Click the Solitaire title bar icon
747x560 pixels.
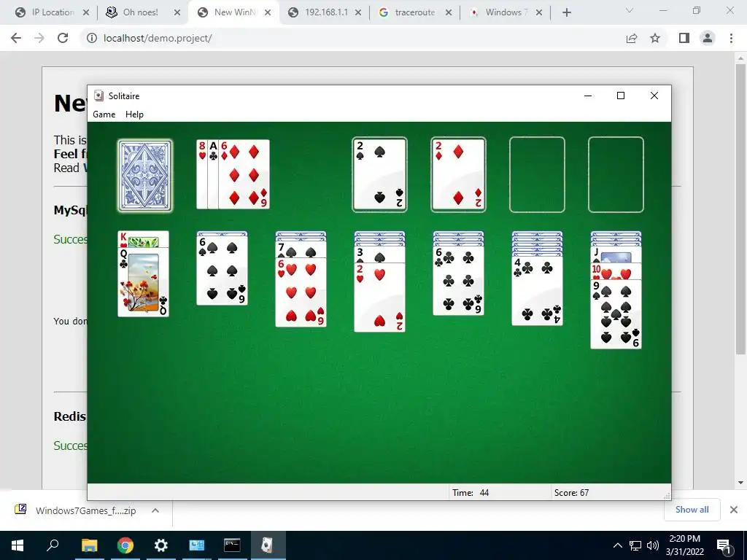click(98, 96)
